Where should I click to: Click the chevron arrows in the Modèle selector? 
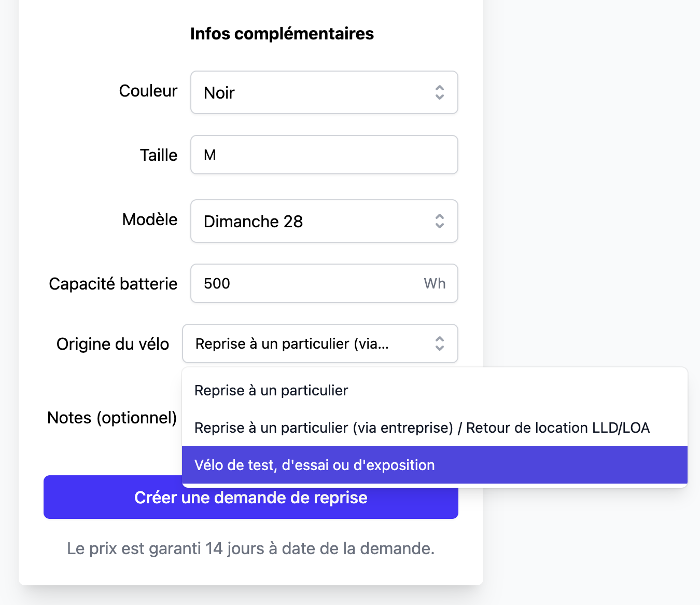tap(439, 221)
